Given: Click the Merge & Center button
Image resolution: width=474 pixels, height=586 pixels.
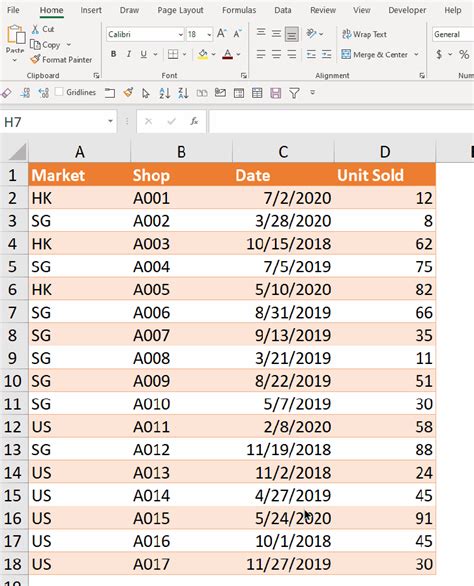Looking at the screenshot, I should 375,55.
